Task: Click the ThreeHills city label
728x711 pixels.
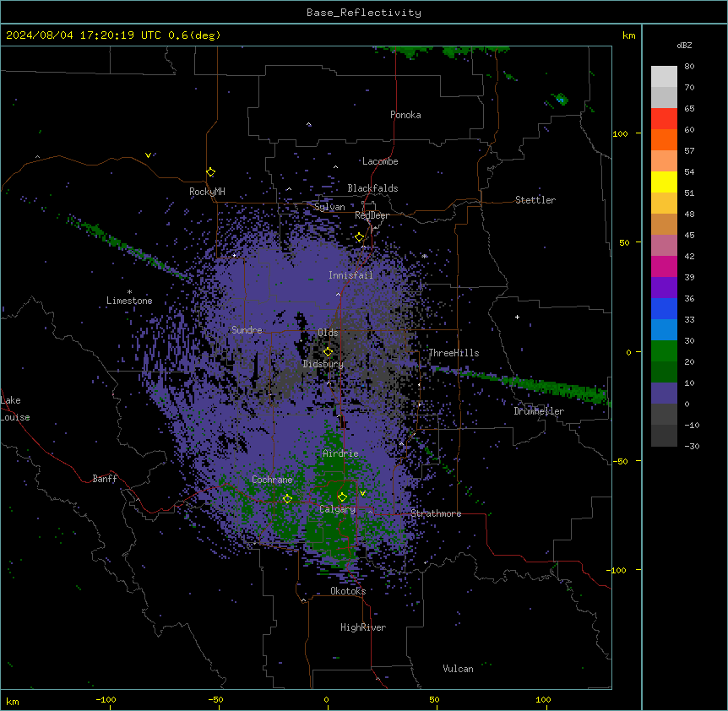Action: [454, 353]
